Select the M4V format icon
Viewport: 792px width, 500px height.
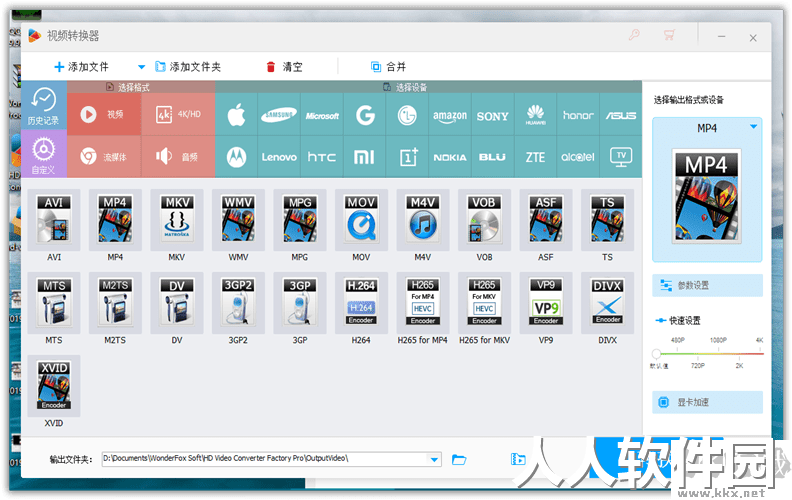(x=423, y=220)
